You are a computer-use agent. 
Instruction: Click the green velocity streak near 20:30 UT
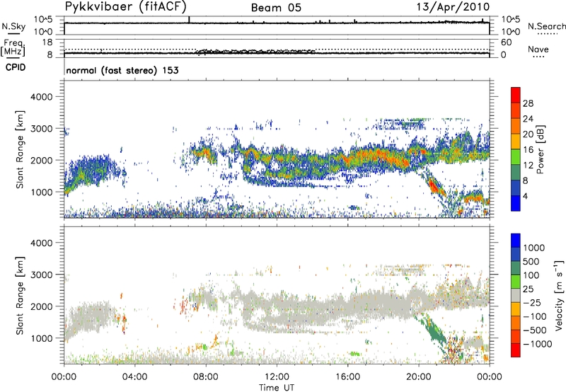point(434,331)
